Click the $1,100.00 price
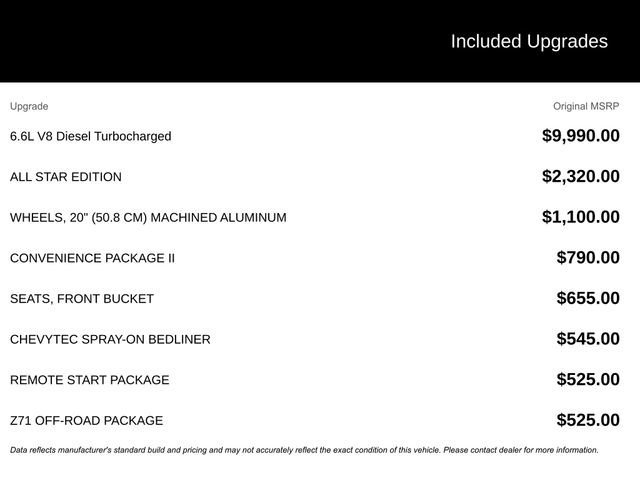Image resolution: width=640 pixels, height=480 pixels. pyautogui.click(x=580, y=217)
